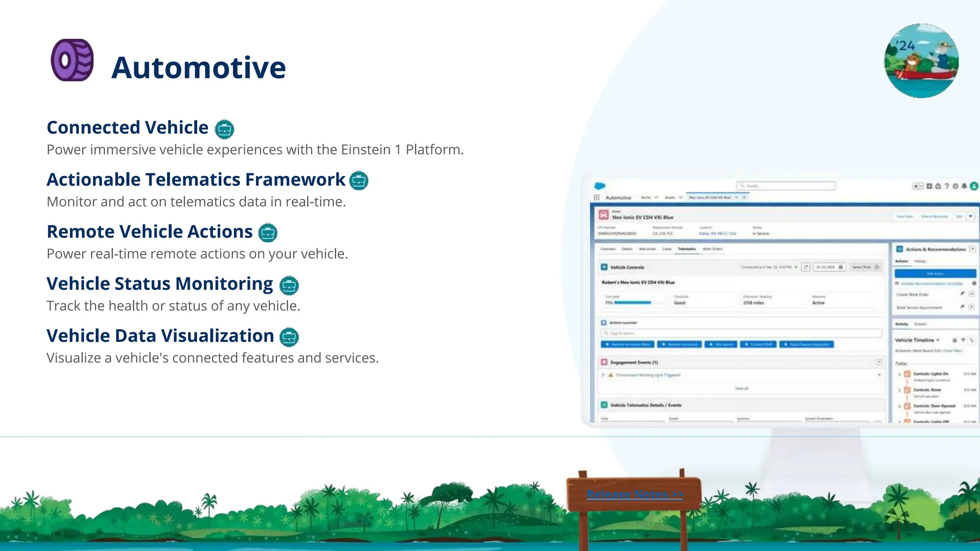Click the fuel level progress bar
This screenshot has height=551, width=980.
click(x=632, y=303)
